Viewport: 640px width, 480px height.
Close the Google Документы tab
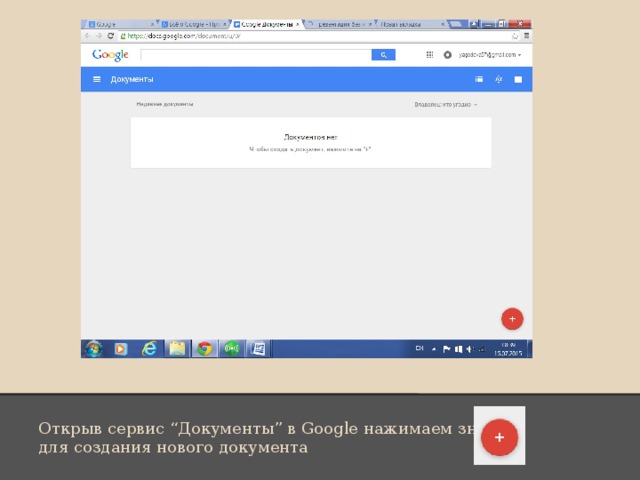(298, 24)
